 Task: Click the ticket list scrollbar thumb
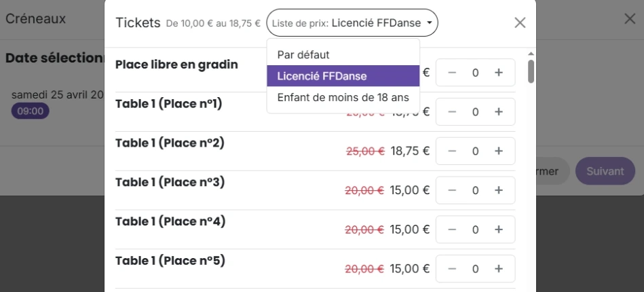coord(531,71)
